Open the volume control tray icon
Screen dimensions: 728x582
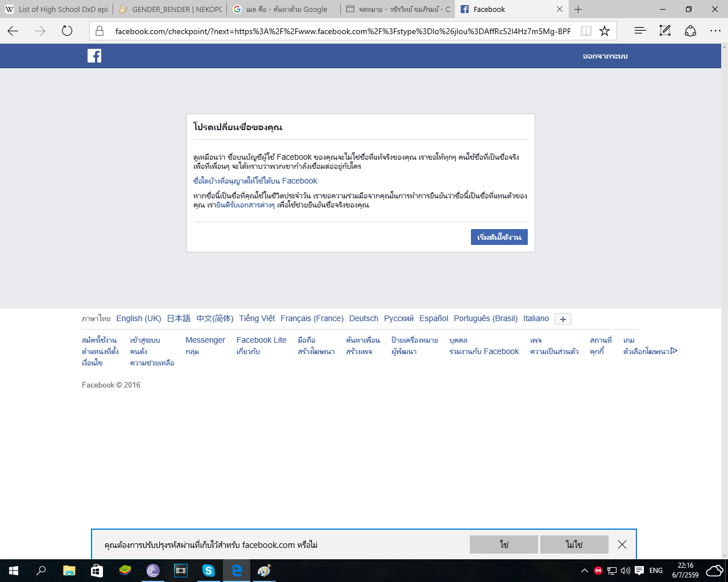pos(626,571)
